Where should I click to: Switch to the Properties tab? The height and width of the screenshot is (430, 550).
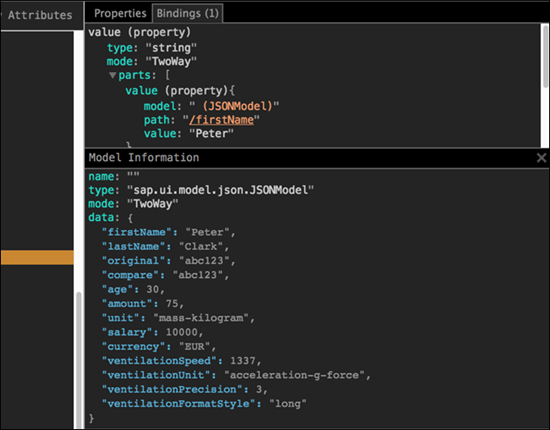pos(120,13)
